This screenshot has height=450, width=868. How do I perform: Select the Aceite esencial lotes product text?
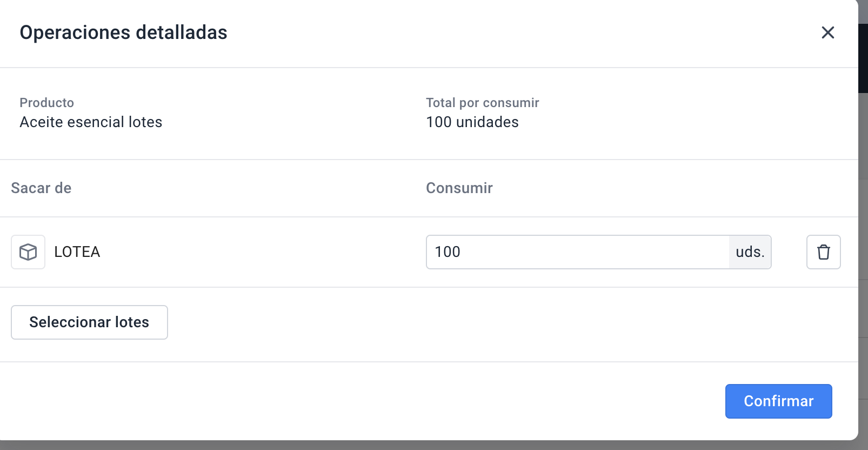[91, 122]
